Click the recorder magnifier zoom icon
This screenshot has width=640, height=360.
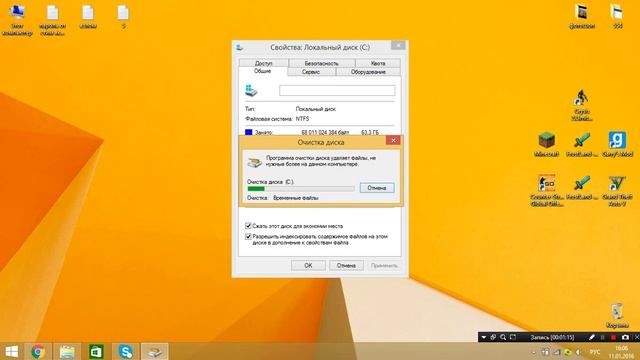point(503,337)
